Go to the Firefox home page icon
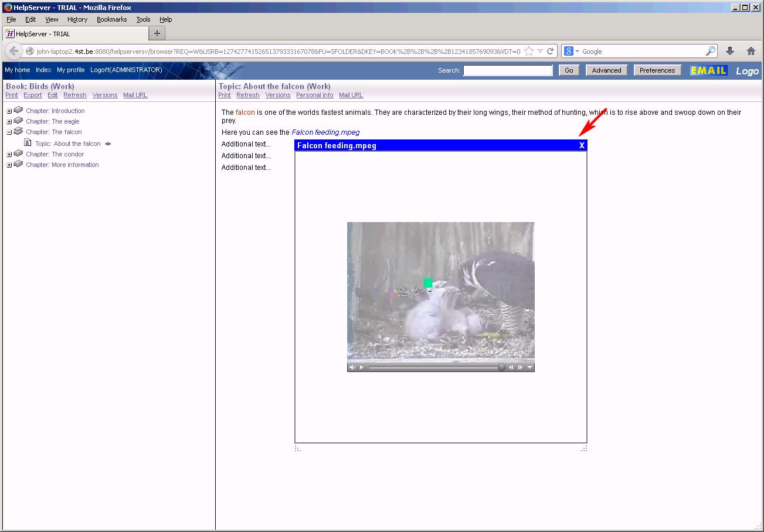The height and width of the screenshot is (532, 764). click(x=751, y=52)
